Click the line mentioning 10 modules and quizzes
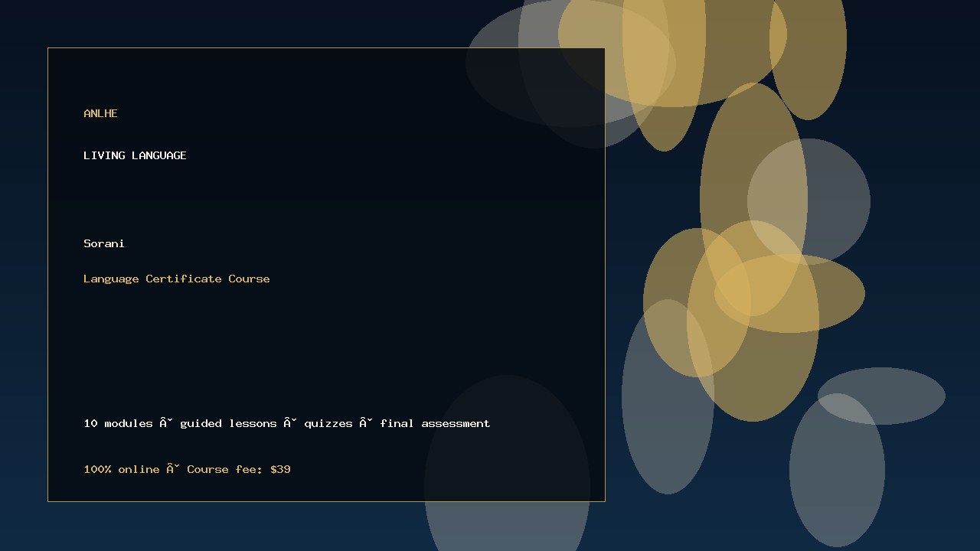The width and height of the screenshot is (980, 551). [x=287, y=423]
